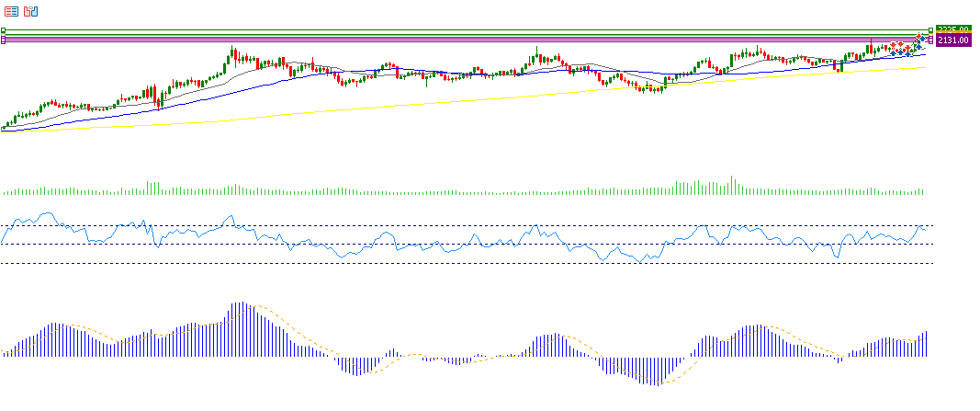The width and height of the screenshot is (980, 411).
Task: Click the trade panel icon beside the list icon
Action: (x=31, y=12)
